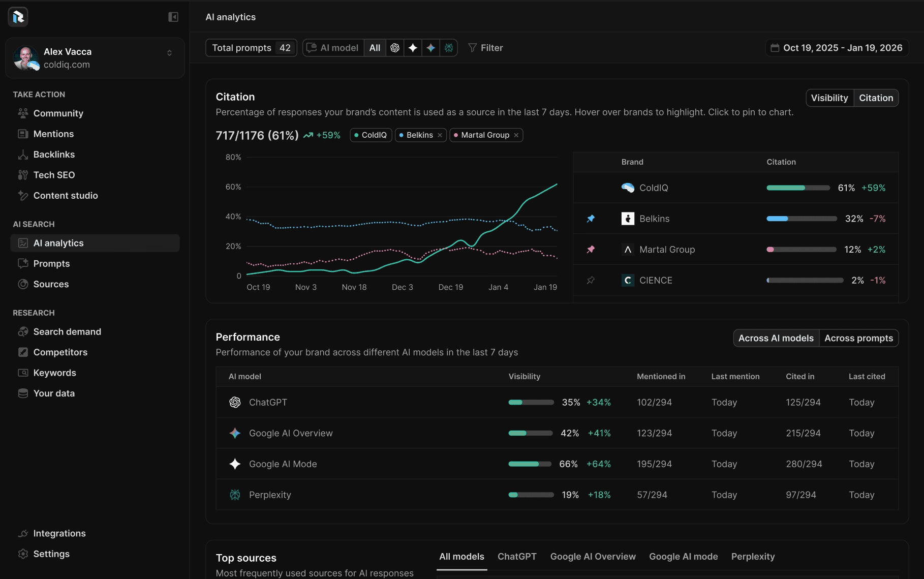Screen dimensions: 924x579
Task: Open Your data section
Action: point(95,393)
